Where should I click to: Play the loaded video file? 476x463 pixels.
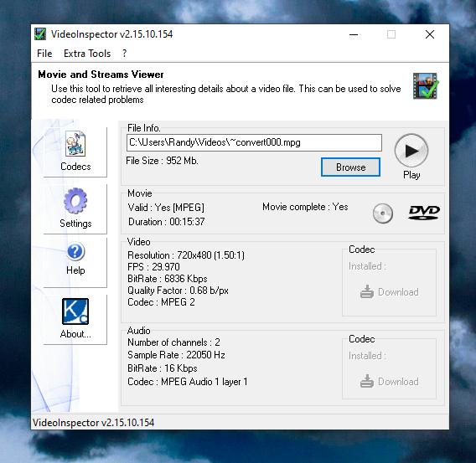tap(411, 151)
